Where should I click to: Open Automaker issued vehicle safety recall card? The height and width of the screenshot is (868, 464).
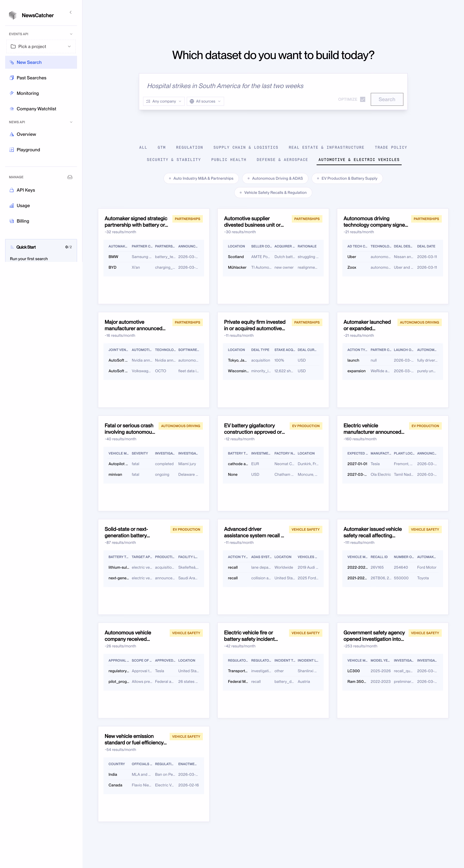(x=393, y=567)
